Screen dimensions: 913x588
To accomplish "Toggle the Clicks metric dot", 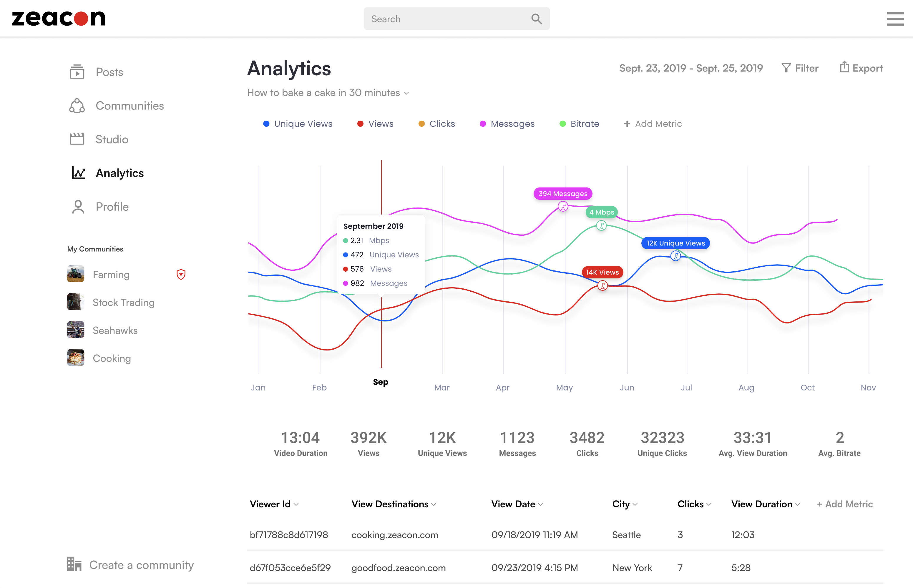I will pyautogui.click(x=421, y=124).
